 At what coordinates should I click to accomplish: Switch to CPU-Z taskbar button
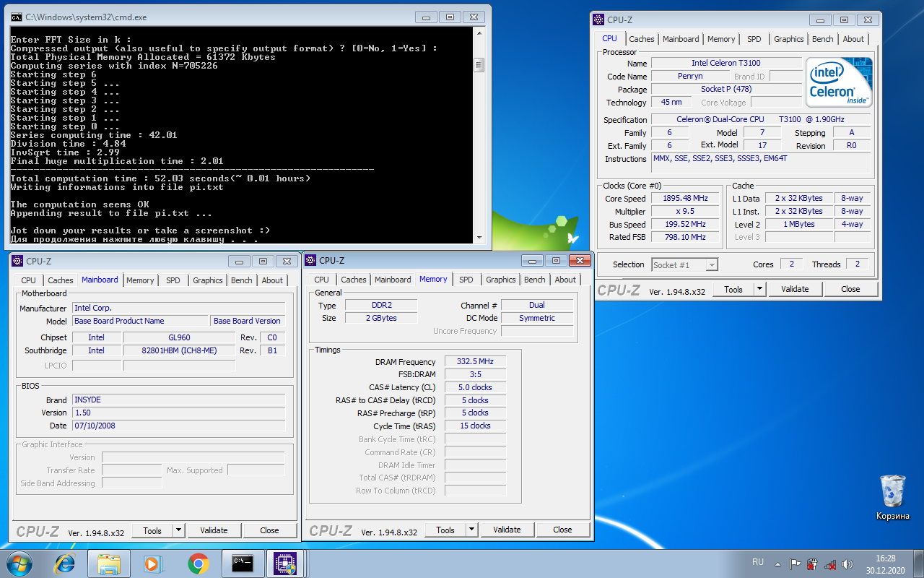pos(287,564)
